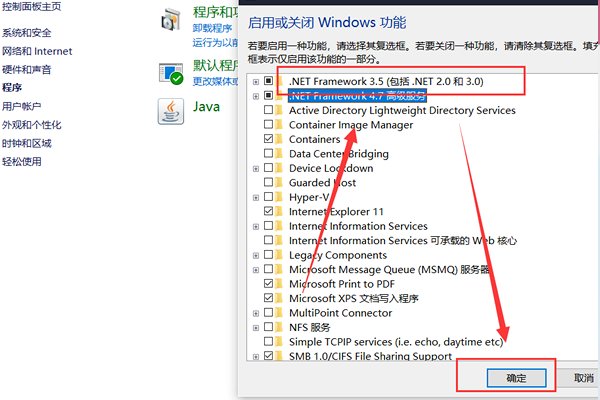
Task: Click the Hyper-V folder icon
Action: pyautogui.click(x=279, y=197)
